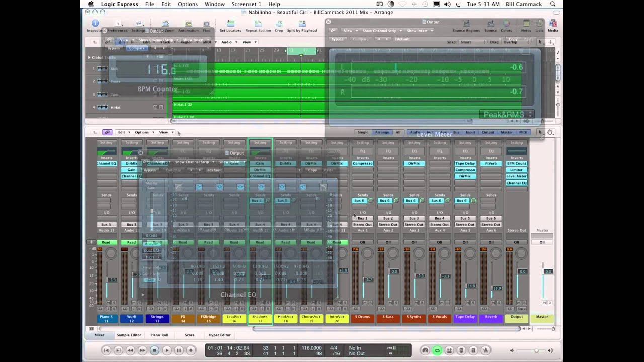Switch to the Hyper Editor tab
Viewport: 644px width, 362px height.
(x=220, y=335)
